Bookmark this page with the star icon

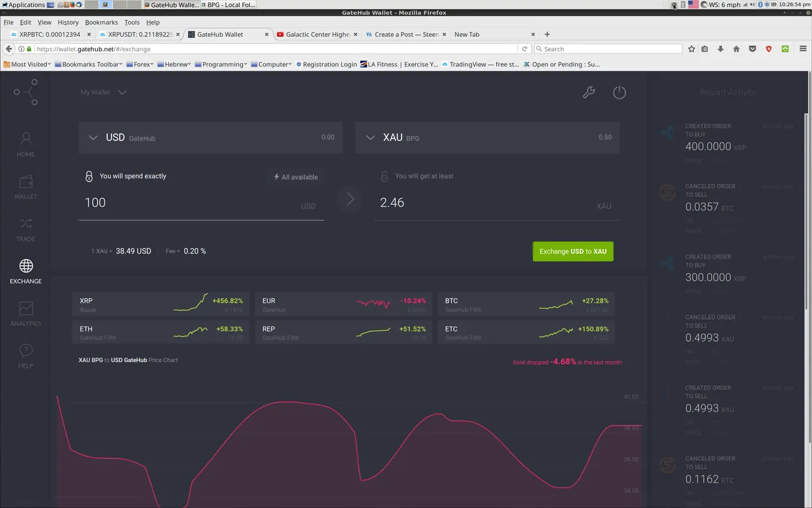[691, 49]
